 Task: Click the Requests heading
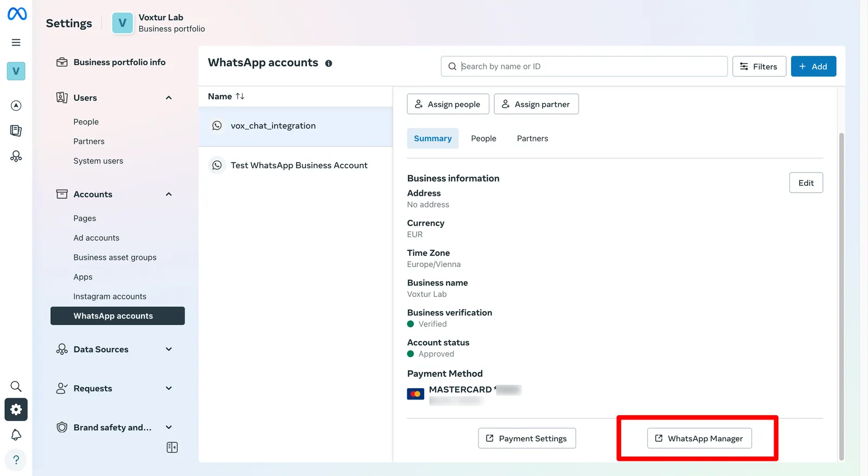[93, 389]
